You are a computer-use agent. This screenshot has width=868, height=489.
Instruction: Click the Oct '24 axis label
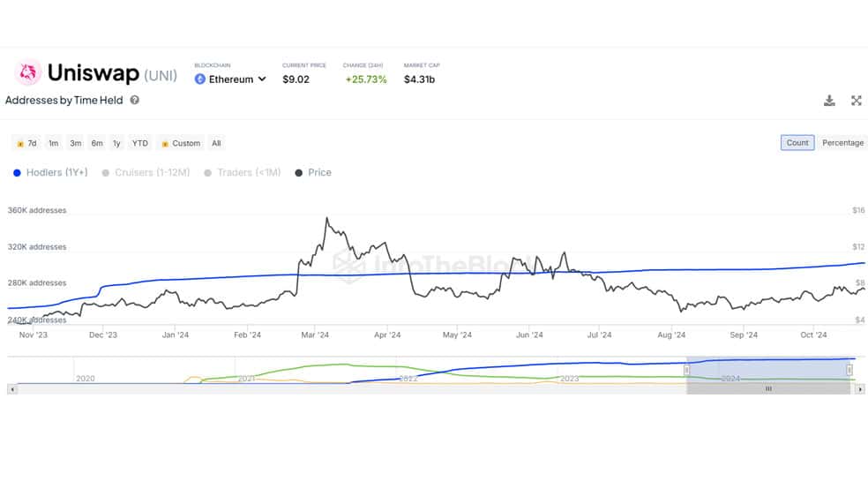(813, 335)
